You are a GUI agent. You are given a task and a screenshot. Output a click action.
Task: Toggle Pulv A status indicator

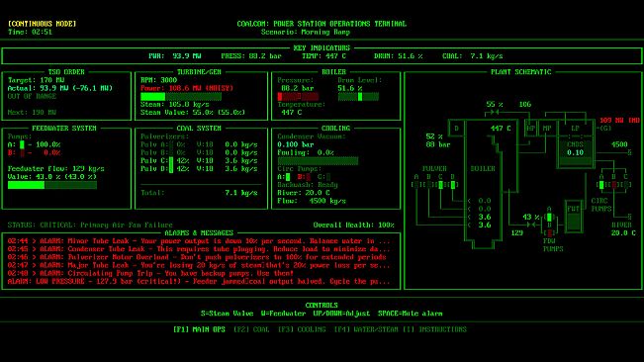pyautogui.click(x=171, y=144)
